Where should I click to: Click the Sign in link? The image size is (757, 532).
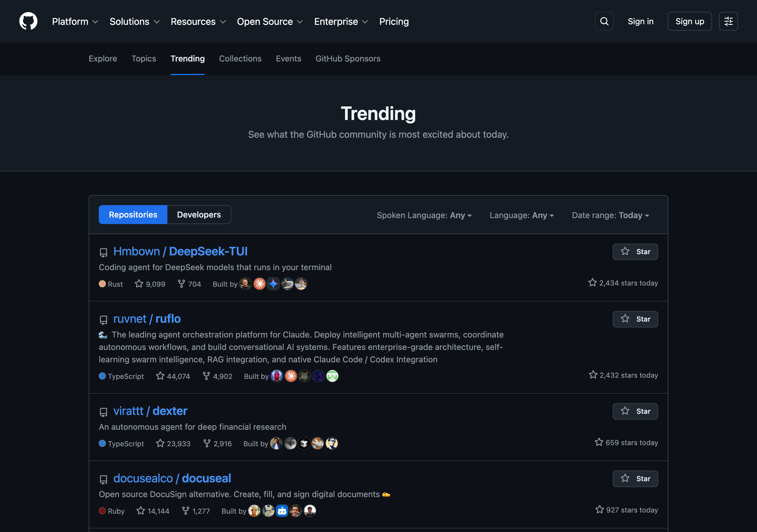click(640, 21)
